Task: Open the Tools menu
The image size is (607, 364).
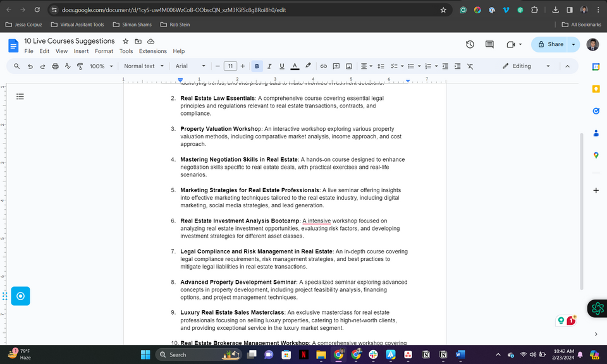Action: coord(126,51)
